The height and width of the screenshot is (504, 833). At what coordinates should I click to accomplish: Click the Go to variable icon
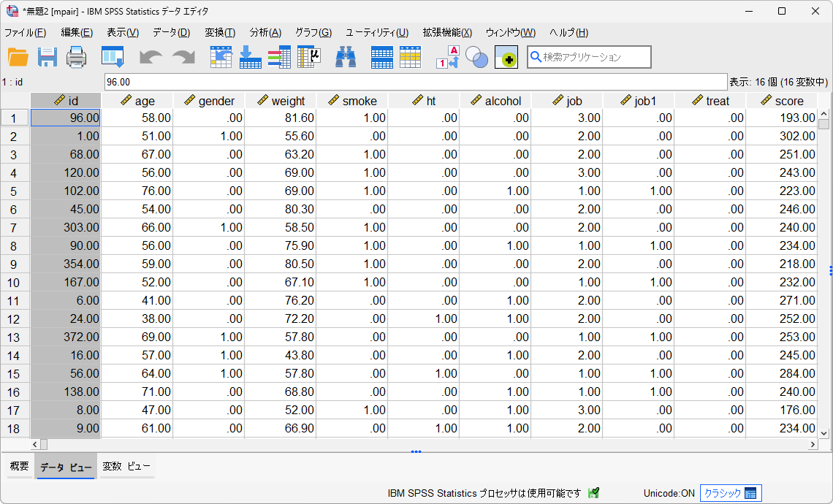click(250, 57)
